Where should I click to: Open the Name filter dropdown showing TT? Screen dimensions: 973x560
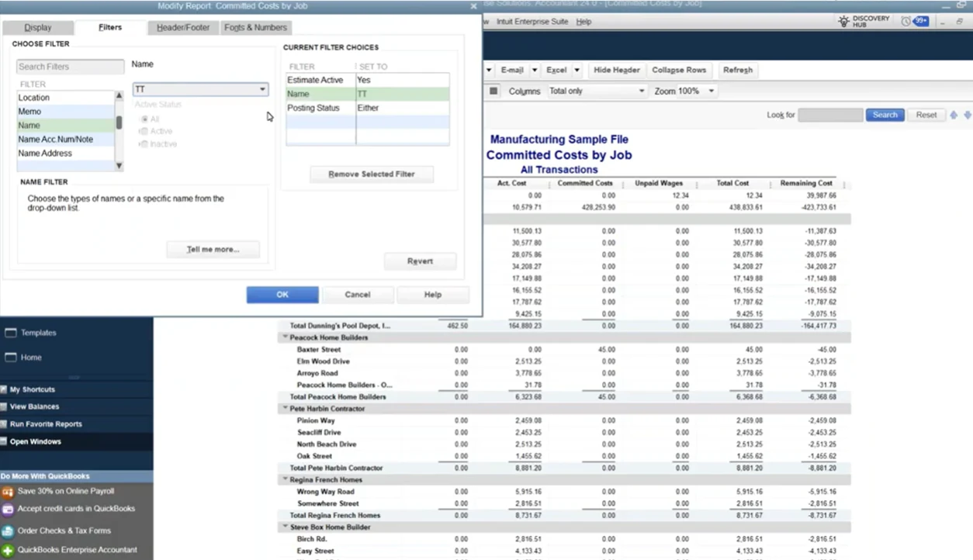point(262,90)
